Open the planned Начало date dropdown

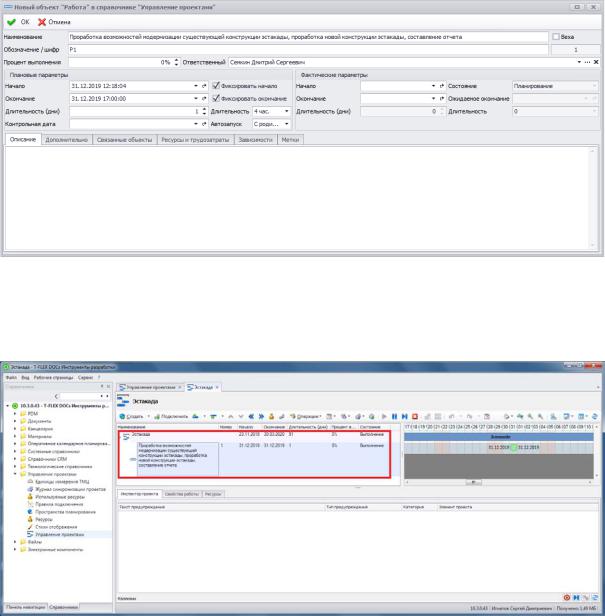click(x=196, y=86)
